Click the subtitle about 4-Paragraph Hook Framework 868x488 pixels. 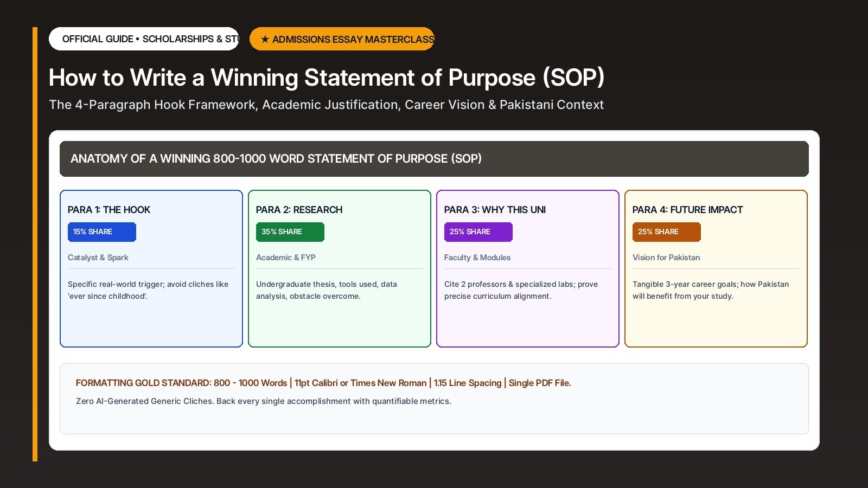point(326,105)
